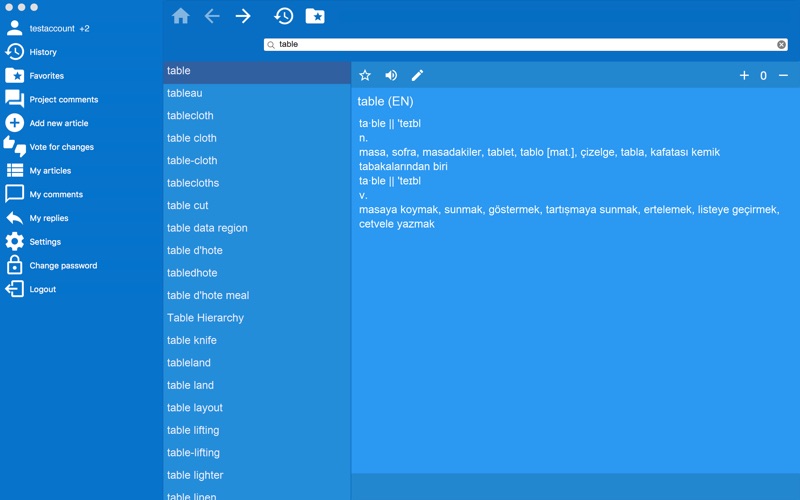The height and width of the screenshot is (500, 800).
Task: Go to the home screen icon
Action: (181, 16)
